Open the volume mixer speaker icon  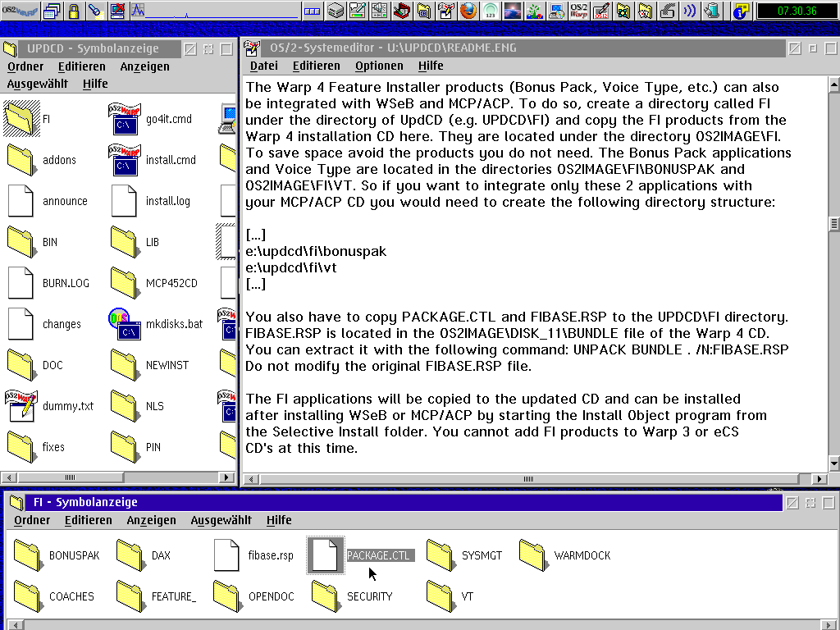pos(379,11)
